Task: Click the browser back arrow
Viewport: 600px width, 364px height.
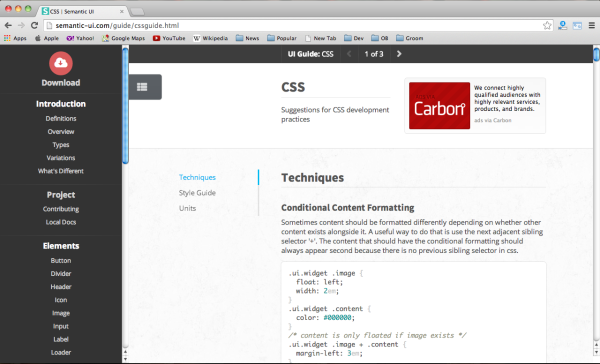Action: [x=8, y=25]
